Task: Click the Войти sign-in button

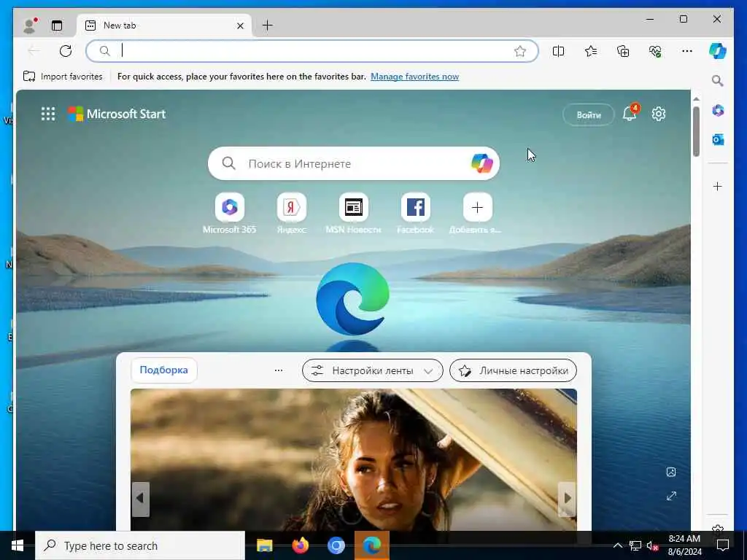Action: tap(589, 114)
